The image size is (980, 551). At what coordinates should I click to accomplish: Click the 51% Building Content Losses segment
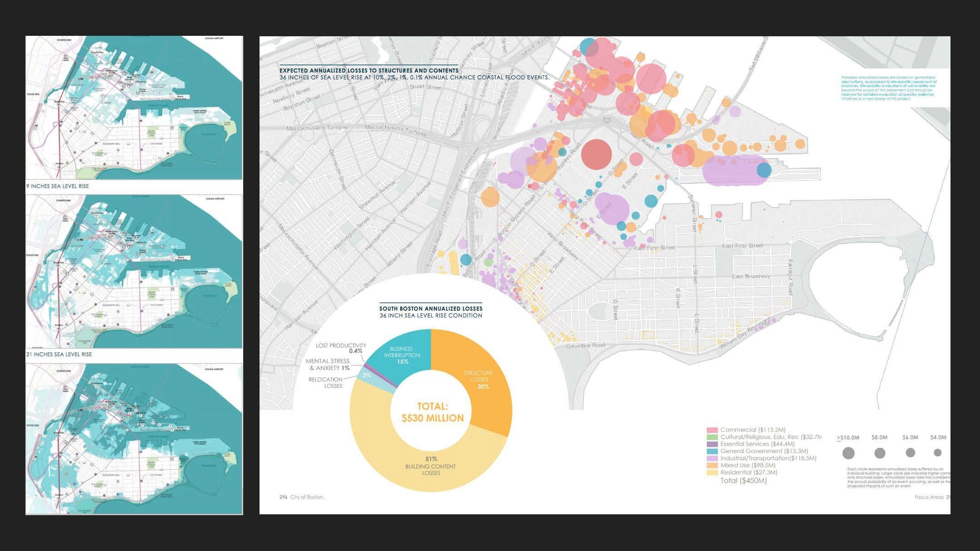pyautogui.click(x=430, y=465)
